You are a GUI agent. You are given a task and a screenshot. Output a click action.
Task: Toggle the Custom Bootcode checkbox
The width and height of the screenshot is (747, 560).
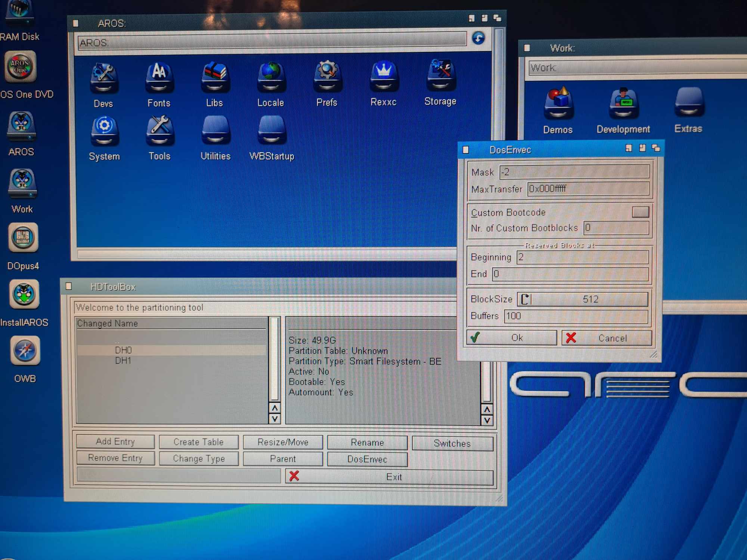pos(640,212)
